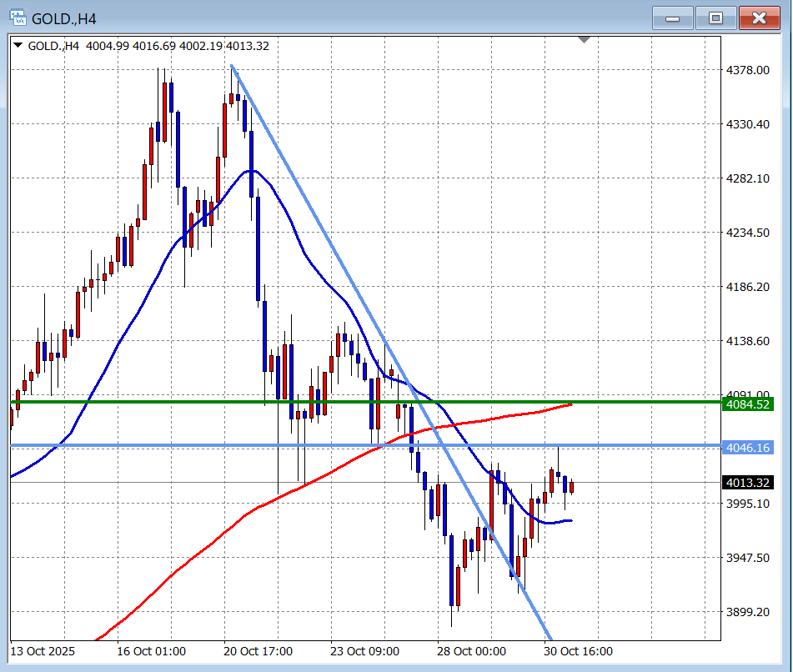This screenshot has width=793, height=672.
Task: Click the 13 Oct 2025 date label
Action: click(x=43, y=651)
